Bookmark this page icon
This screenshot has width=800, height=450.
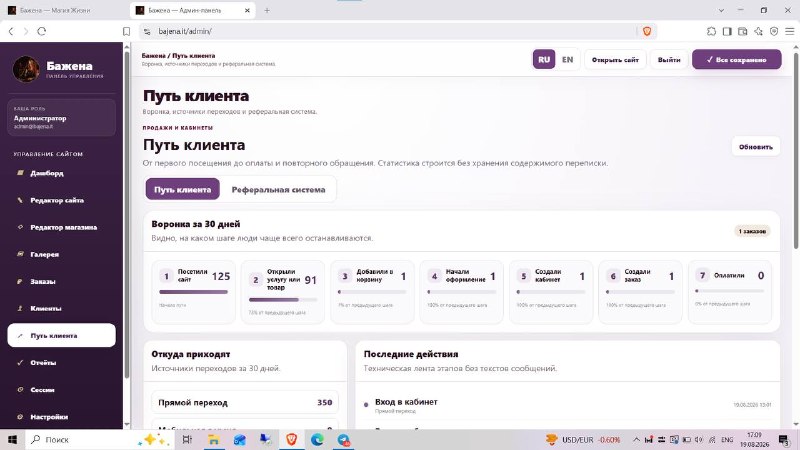127,32
